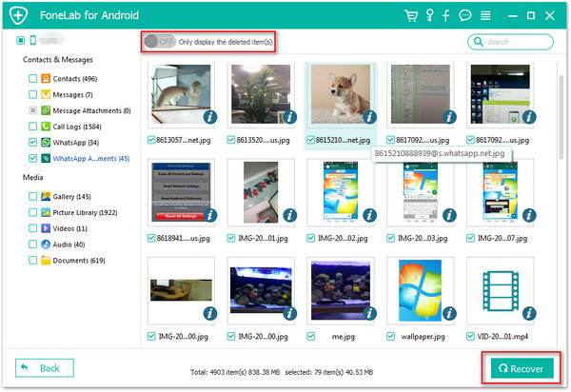Screen dimensions: 571x392
Task: Select the Call Logs (1584) category
Action: pos(77,127)
